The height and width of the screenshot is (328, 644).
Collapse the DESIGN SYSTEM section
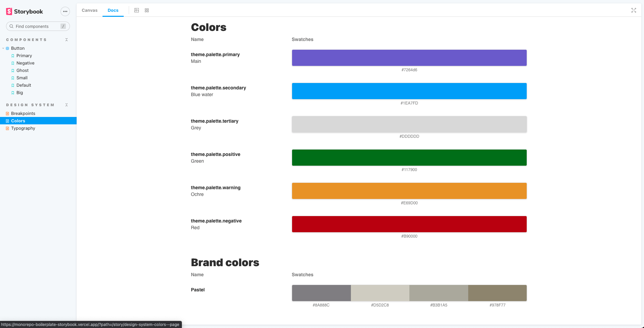[x=67, y=105]
